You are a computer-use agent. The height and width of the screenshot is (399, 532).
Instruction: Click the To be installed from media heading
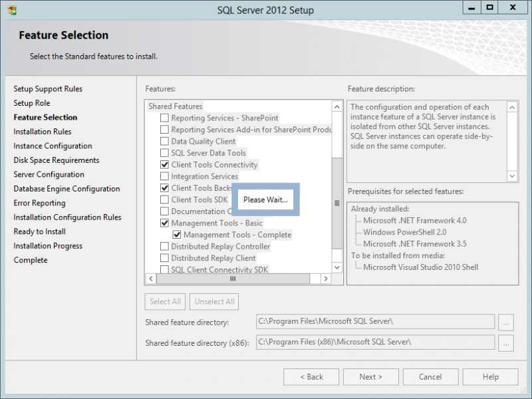398,255
